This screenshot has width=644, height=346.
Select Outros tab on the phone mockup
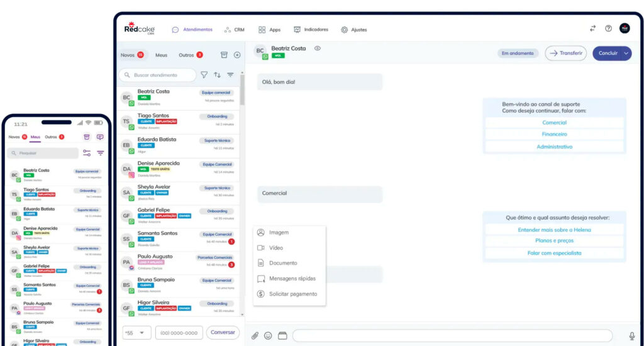click(54, 137)
